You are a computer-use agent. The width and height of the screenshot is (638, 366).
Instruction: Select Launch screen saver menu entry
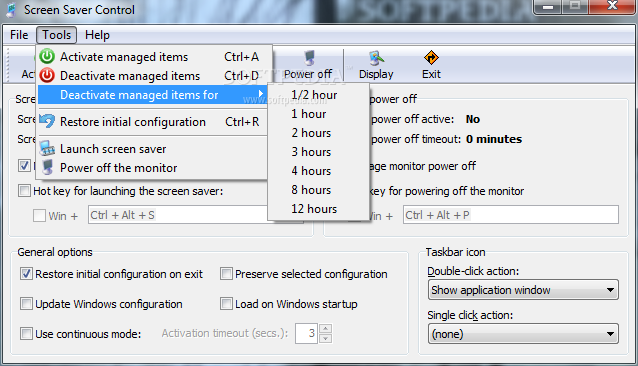click(153, 149)
